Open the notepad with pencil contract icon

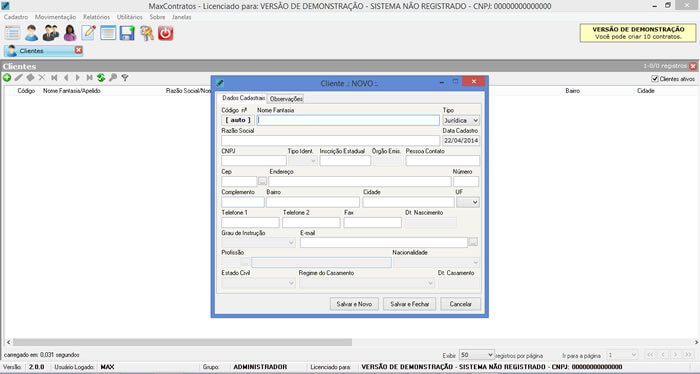coord(88,33)
